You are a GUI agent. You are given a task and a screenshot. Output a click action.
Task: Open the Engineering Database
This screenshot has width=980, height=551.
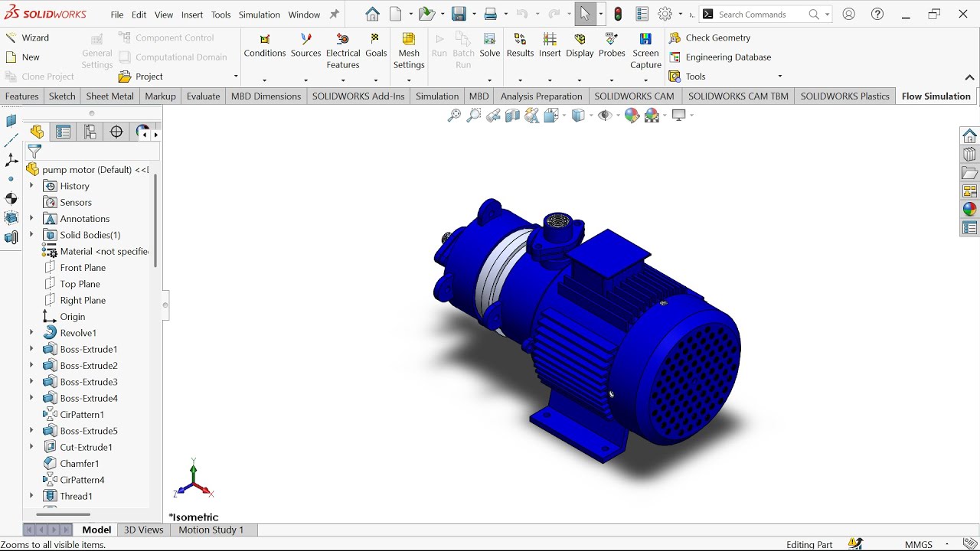tap(720, 57)
